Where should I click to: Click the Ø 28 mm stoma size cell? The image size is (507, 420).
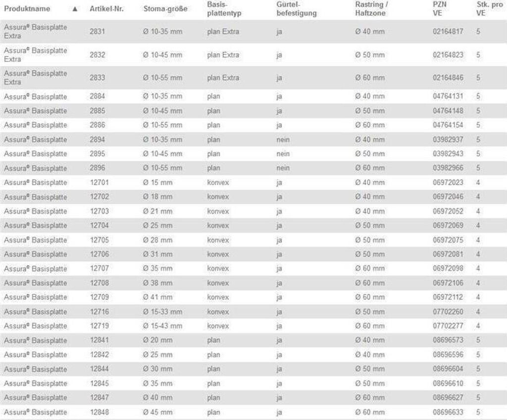pyautogui.click(x=157, y=240)
